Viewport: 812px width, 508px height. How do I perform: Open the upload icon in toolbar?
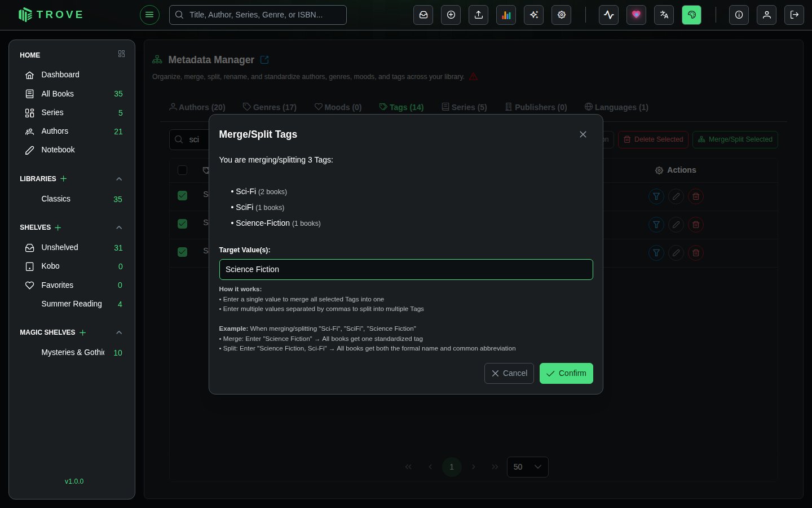pyautogui.click(x=479, y=15)
